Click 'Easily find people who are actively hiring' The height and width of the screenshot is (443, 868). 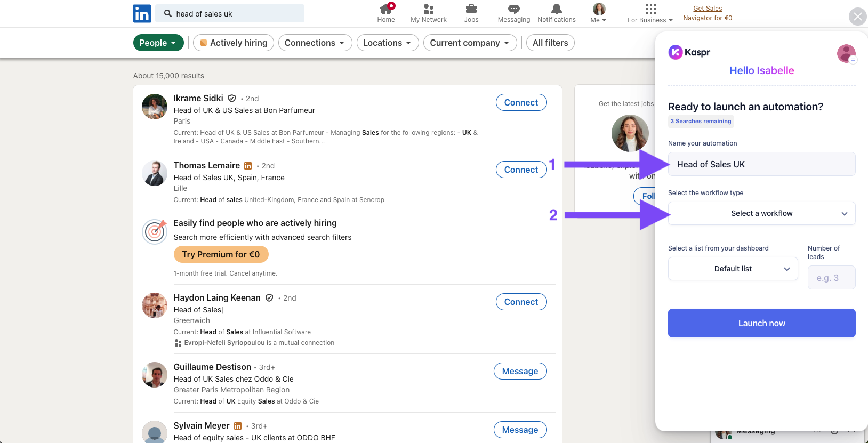255,223
